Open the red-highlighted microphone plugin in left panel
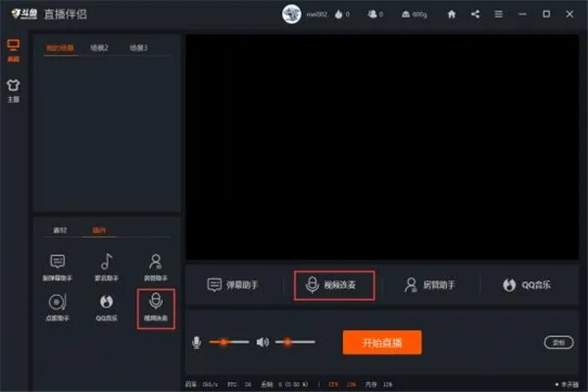588x392 pixels. [155, 307]
